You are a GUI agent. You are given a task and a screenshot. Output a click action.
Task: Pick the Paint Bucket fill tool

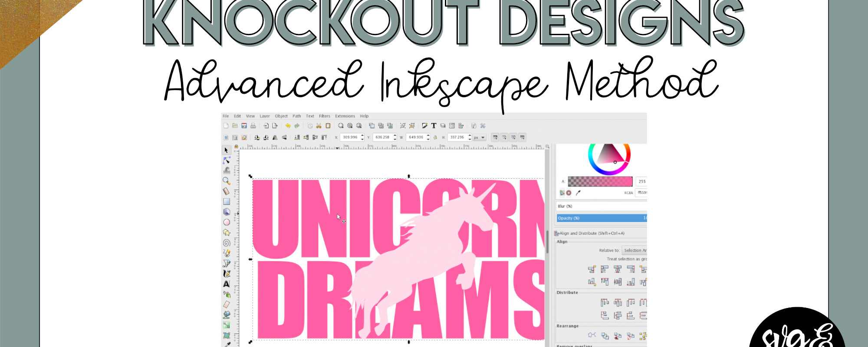pos(226,314)
